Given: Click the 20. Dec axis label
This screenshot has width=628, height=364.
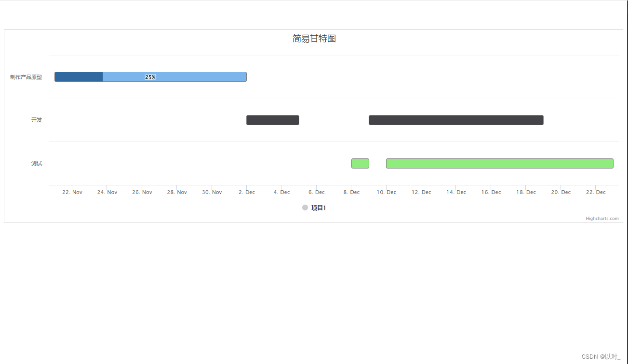Looking at the screenshot, I should pyautogui.click(x=561, y=192).
